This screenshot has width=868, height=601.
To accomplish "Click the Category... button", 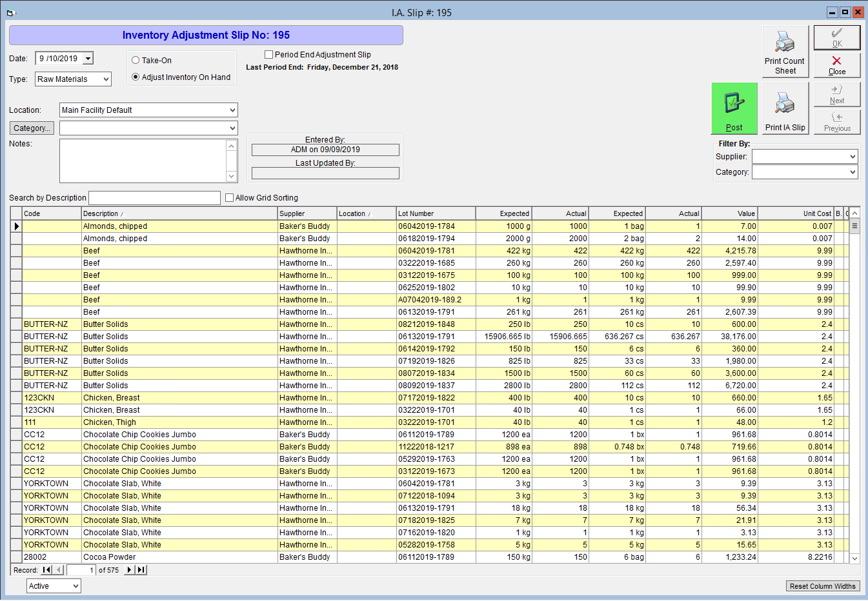I will click(x=32, y=128).
